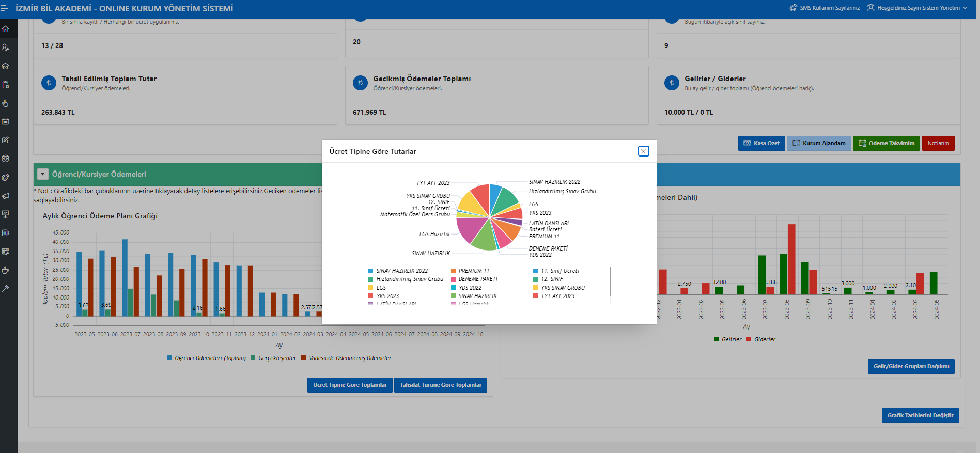Open the megaphone announcements sidebar icon

(6, 196)
